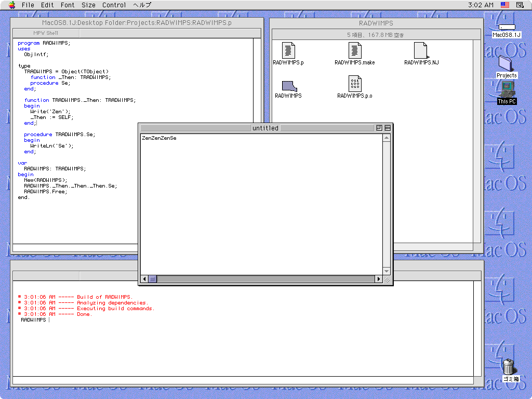Click the WriteLn('Se'); code line

click(x=51, y=146)
